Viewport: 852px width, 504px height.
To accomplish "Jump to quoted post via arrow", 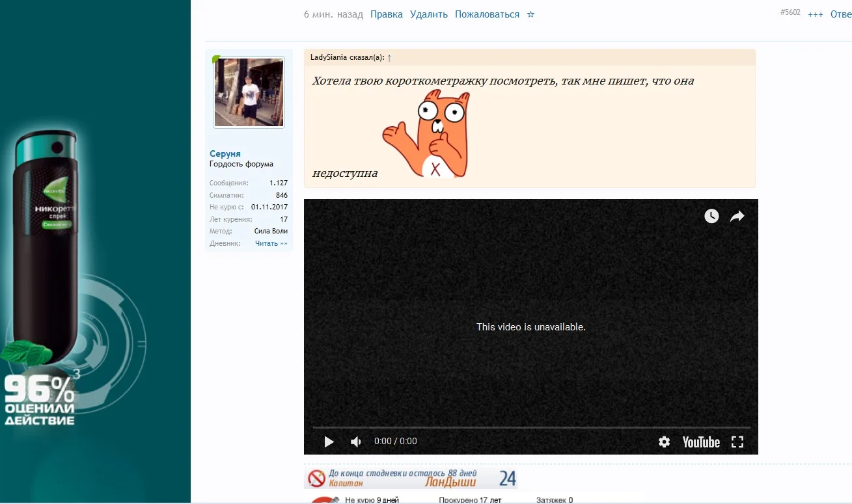I will 389,58.
